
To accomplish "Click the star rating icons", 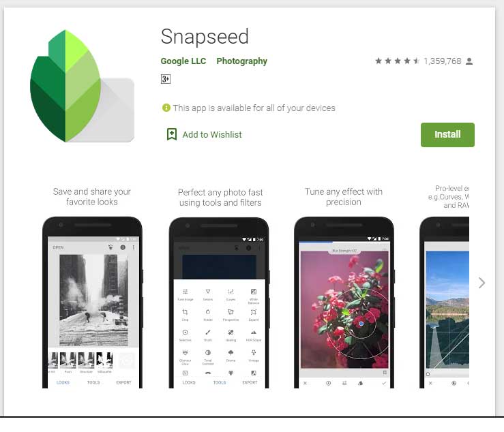I will coord(397,61).
